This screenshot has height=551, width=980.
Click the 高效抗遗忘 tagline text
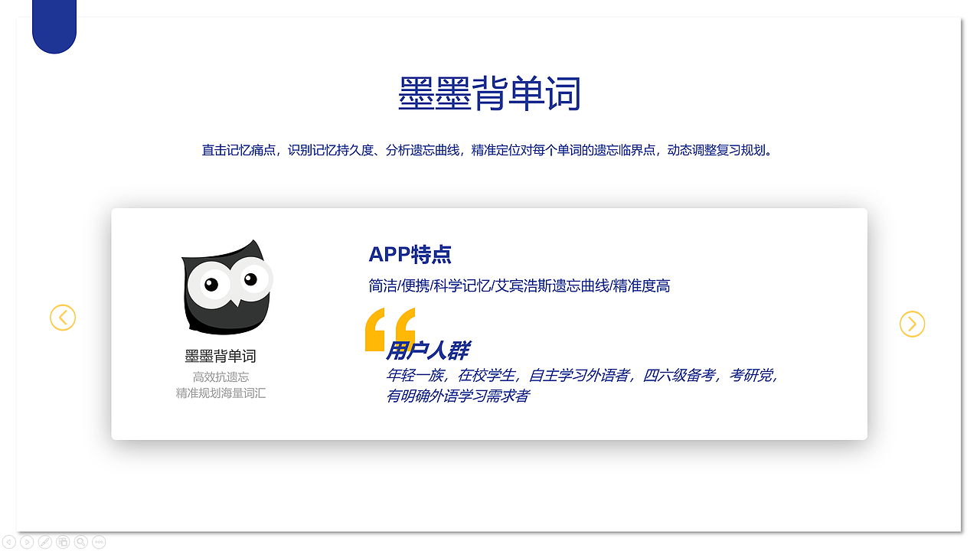221,377
